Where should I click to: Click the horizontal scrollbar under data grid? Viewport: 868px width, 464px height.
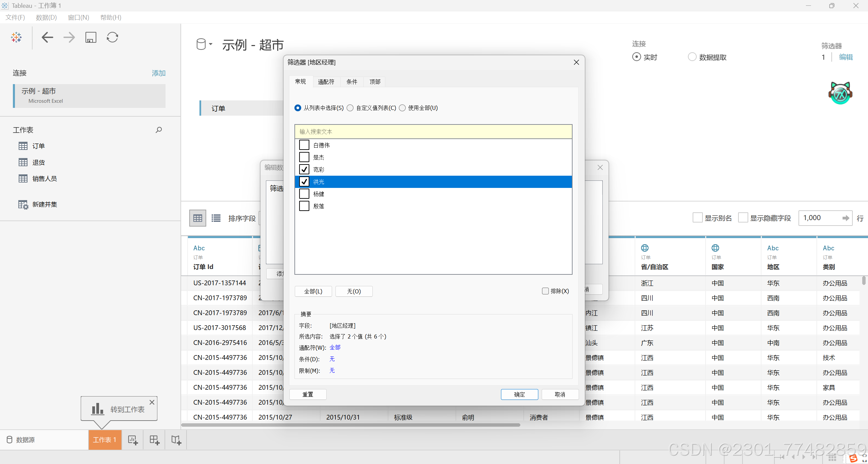click(351, 425)
